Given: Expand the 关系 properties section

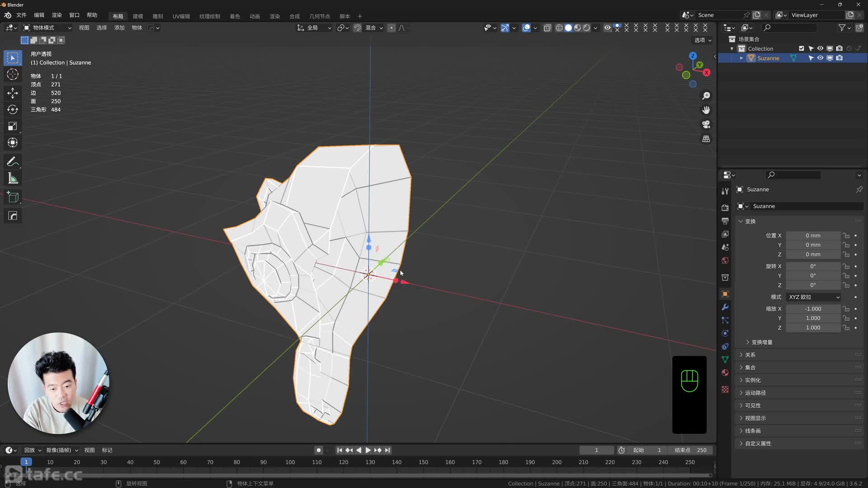Looking at the screenshot, I should (x=750, y=355).
